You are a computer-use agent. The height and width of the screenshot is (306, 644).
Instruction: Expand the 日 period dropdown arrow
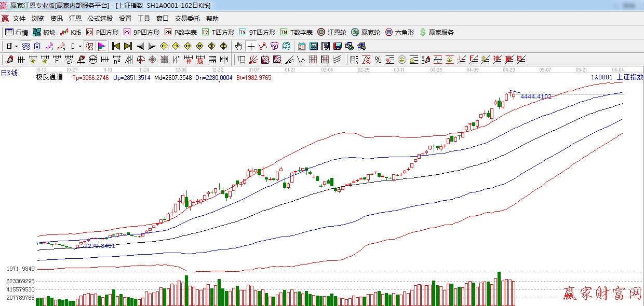(x=16, y=46)
